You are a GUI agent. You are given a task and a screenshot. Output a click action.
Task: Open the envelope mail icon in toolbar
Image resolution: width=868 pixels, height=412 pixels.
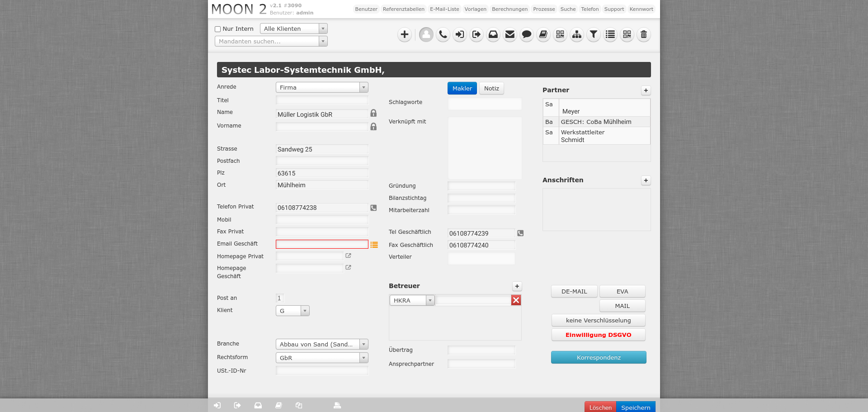(509, 34)
